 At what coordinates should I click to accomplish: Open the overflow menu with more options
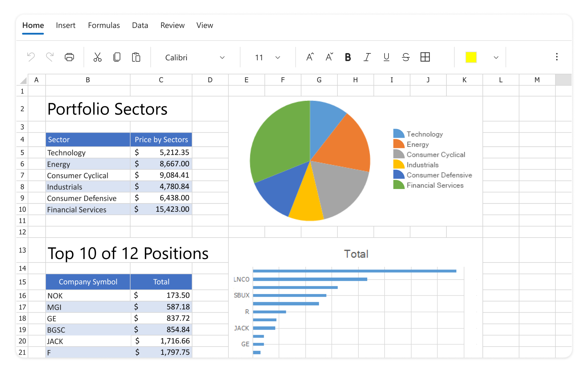coord(557,57)
